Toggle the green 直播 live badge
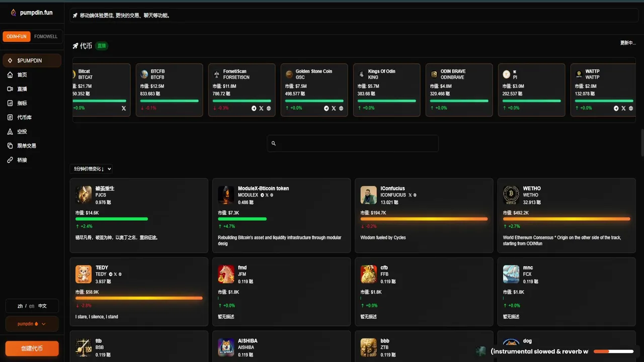 (102, 46)
